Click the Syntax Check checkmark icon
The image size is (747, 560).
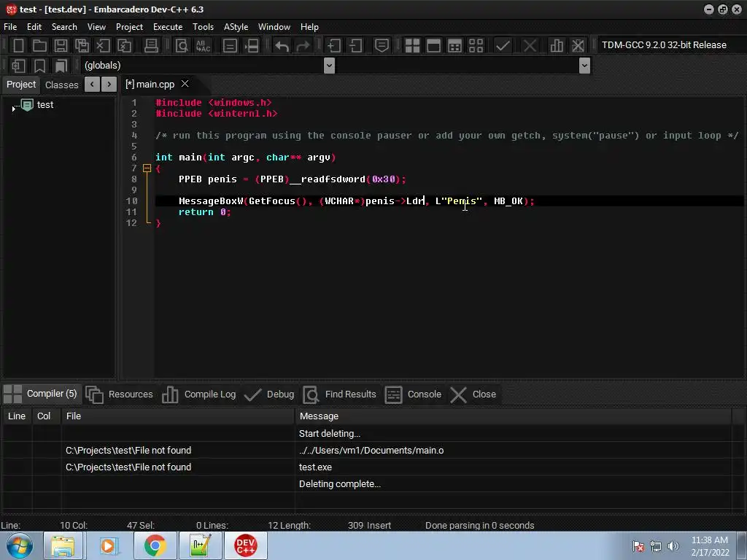coord(503,46)
